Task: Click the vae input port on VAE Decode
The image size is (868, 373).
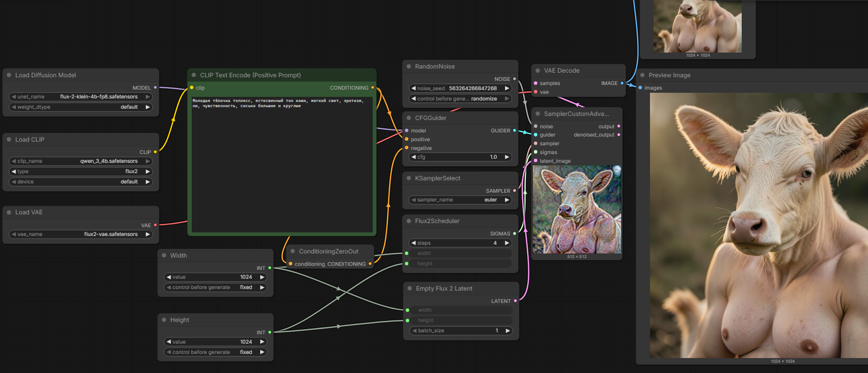Action: tap(536, 92)
